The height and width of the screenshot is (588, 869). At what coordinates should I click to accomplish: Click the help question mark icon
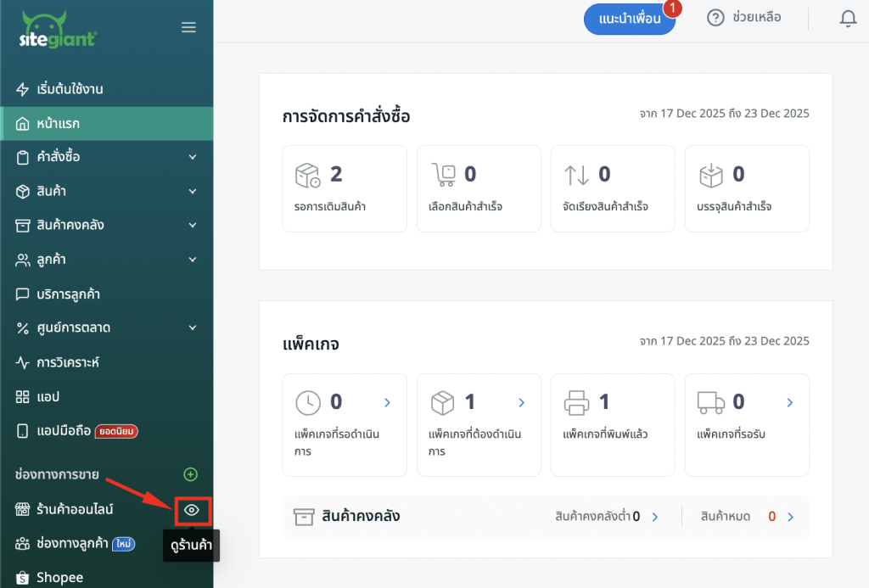715,18
